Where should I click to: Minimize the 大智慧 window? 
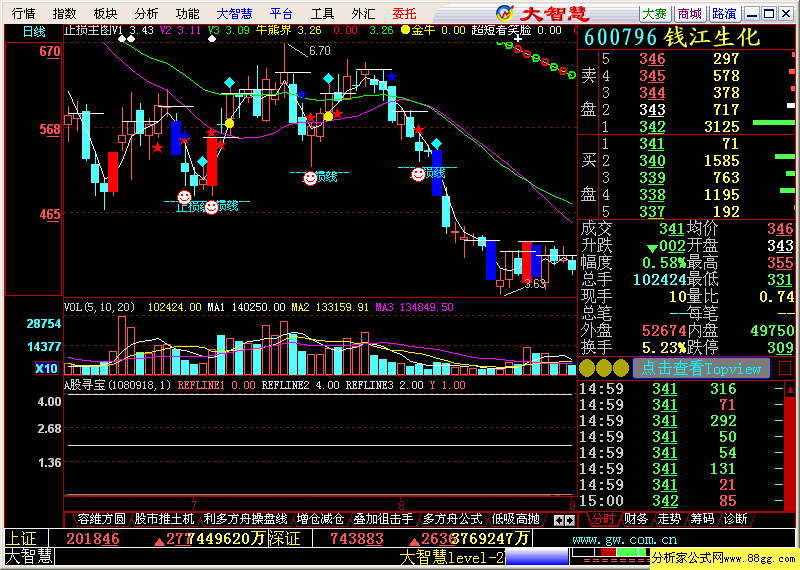(752, 13)
